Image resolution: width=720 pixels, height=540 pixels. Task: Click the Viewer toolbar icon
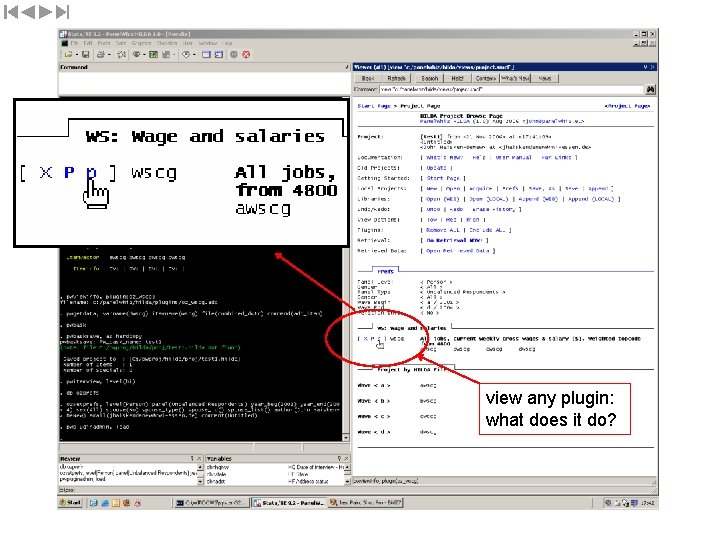[x=136, y=55]
